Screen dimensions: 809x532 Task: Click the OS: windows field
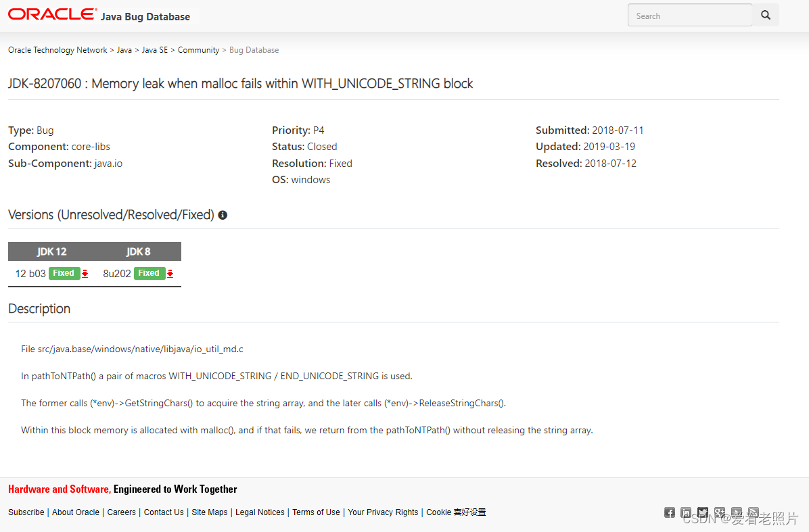pos(301,180)
